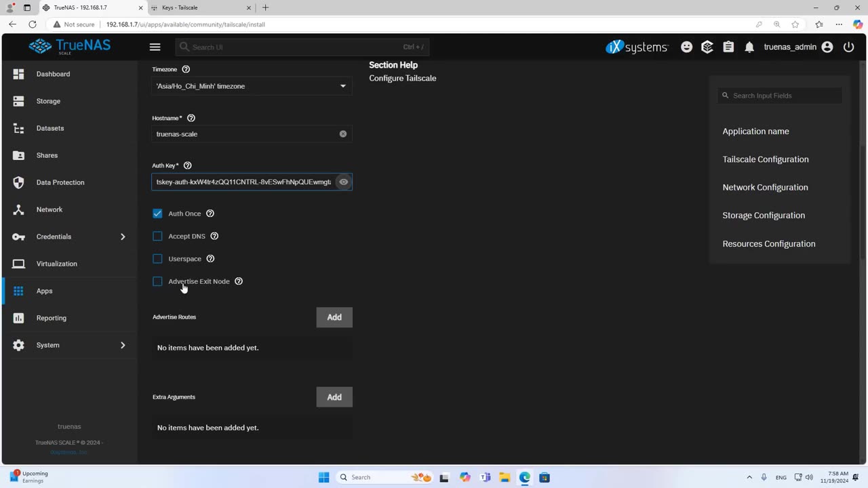Enable the Userspace checkbox
868x488 pixels.
[157, 259]
